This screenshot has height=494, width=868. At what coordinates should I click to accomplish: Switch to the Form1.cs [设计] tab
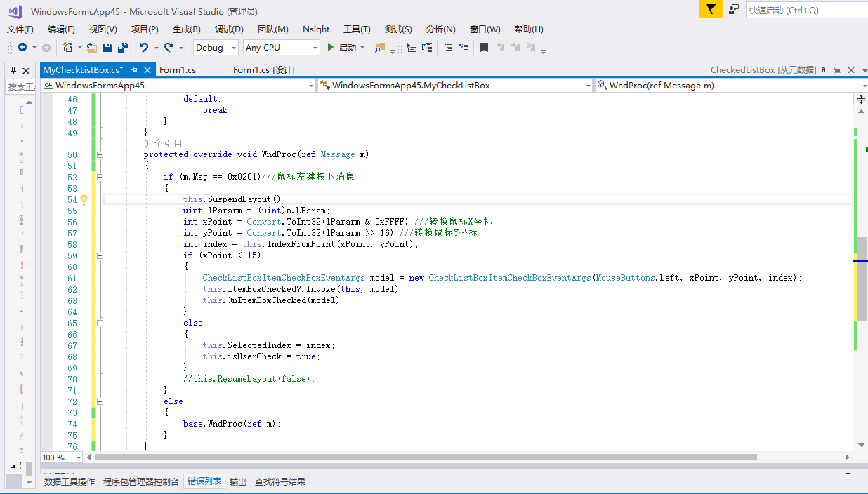coord(264,69)
